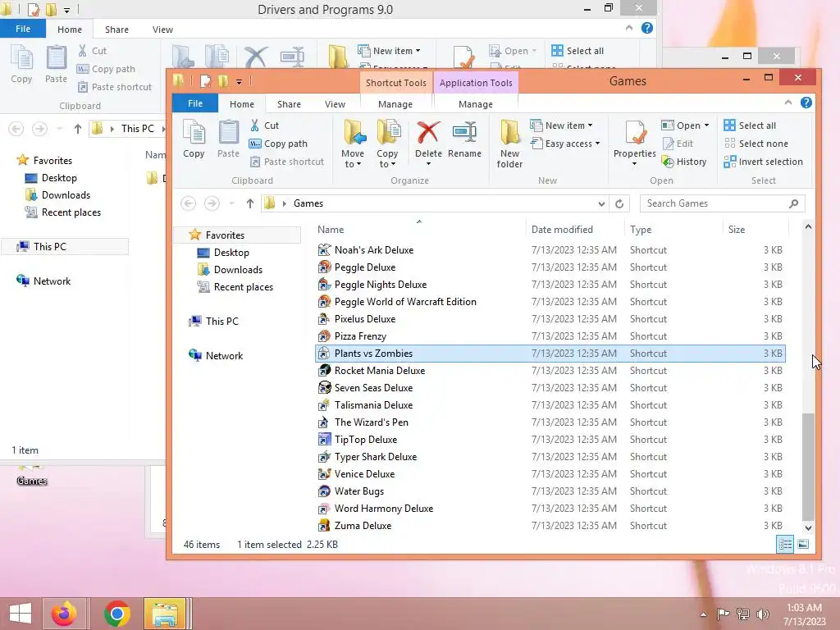Open the New item dropdown in Games ribbon

(561, 126)
